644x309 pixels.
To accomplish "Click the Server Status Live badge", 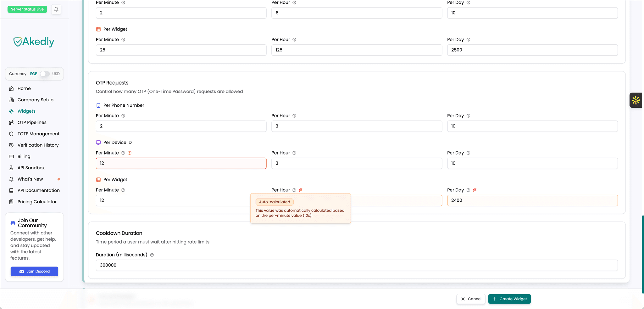I will click(x=27, y=9).
